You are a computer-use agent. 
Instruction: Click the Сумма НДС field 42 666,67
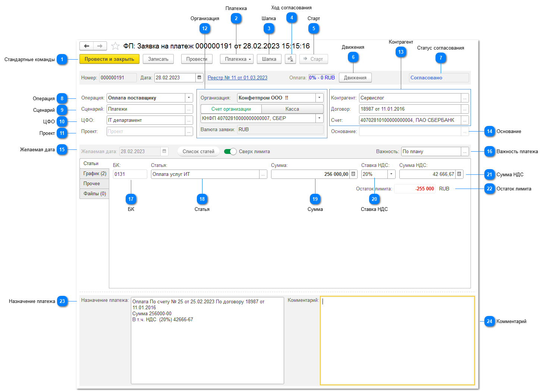coord(428,174)
